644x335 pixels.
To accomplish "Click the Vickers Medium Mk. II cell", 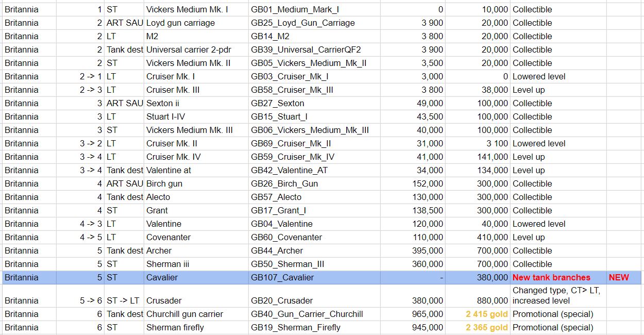I will (x=196, y=63).
